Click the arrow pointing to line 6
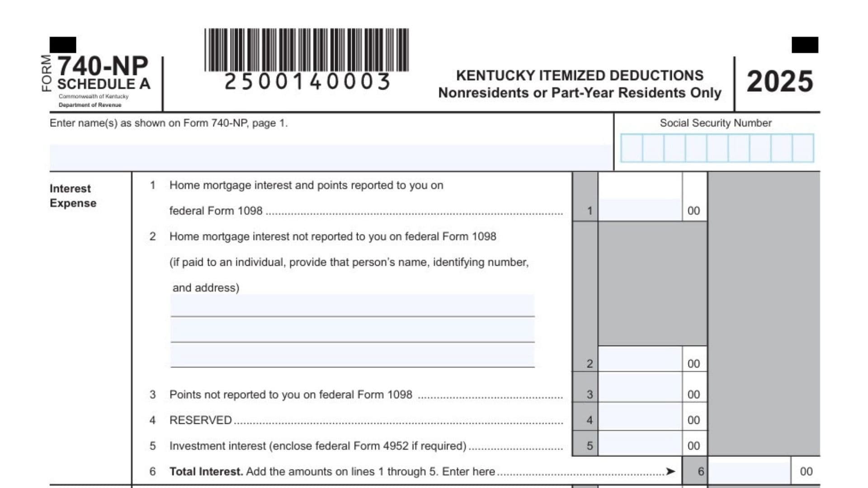The width and height of the screenshot is (868, 488). click(x=670, y=471)
